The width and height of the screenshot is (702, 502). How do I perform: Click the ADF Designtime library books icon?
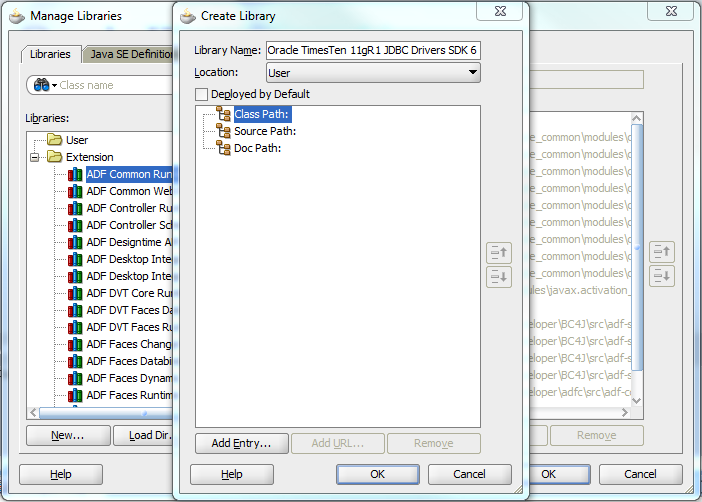[x=75, y=242]
